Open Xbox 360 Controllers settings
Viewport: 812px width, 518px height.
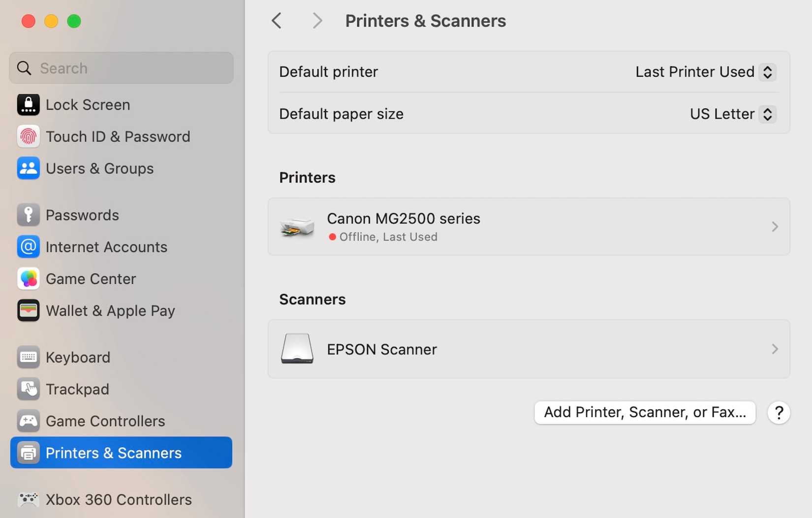point(121,499)
